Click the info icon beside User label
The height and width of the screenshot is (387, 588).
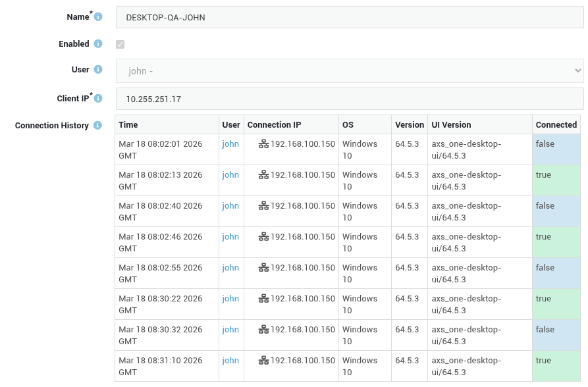98,69
